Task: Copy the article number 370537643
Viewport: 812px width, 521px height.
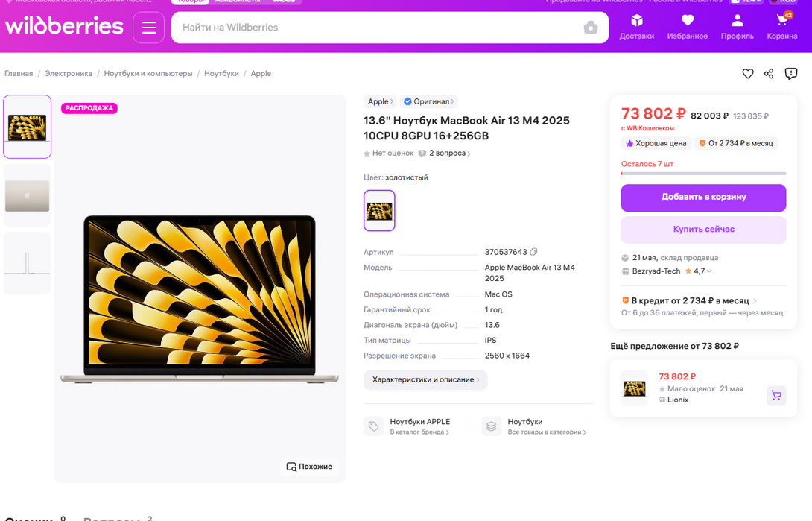Action: click(533, 252)
